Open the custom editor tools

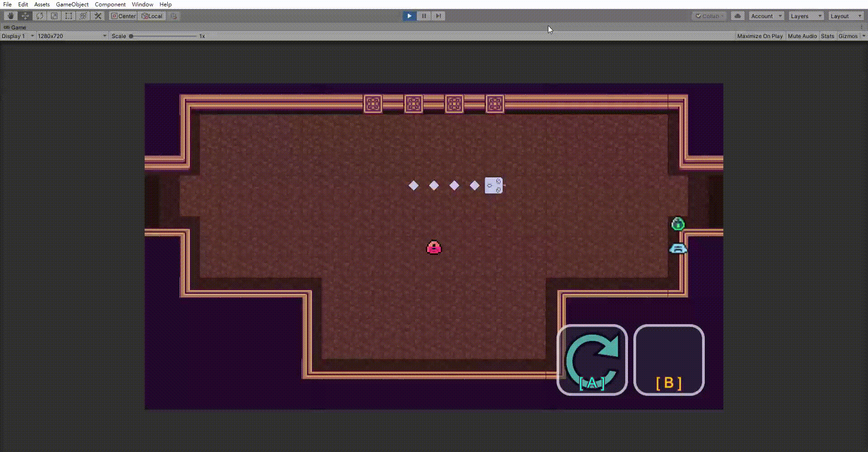[x=98, y=16]
